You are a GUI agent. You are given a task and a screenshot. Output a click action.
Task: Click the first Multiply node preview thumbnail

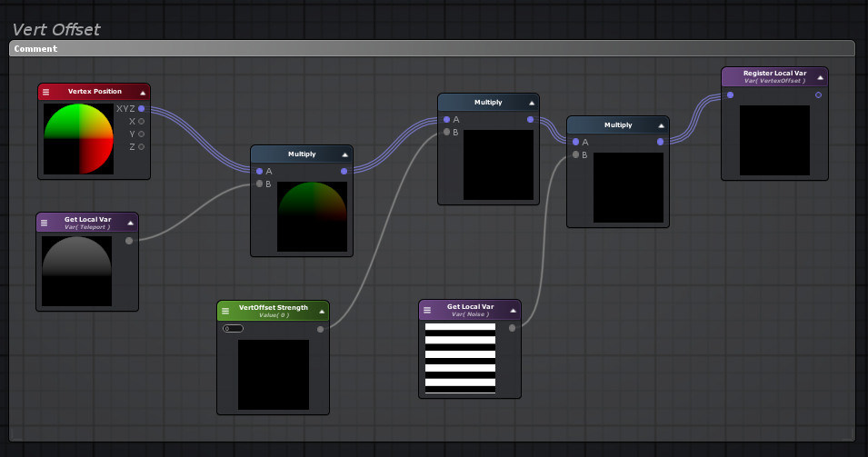coord(313,217)
